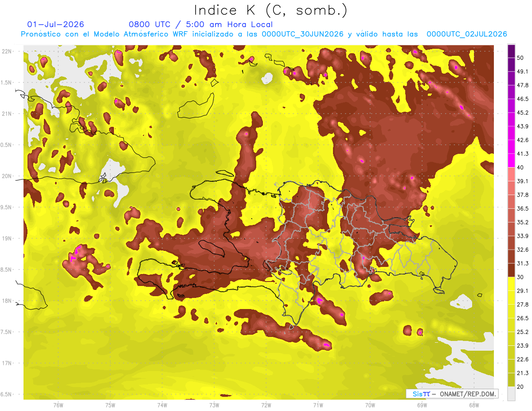
Task: Click the colorbar label '30'
Action: coord(520,277)
